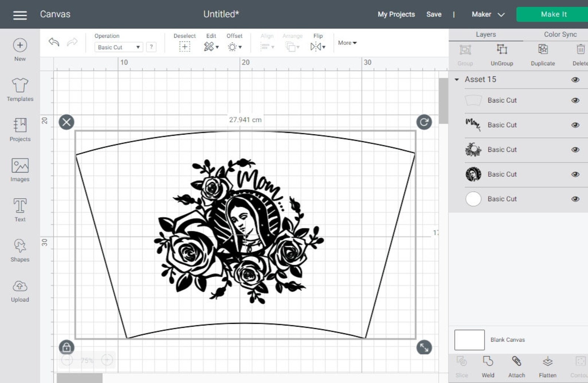
Task: Open My Projects
Action: coord(396,14)
